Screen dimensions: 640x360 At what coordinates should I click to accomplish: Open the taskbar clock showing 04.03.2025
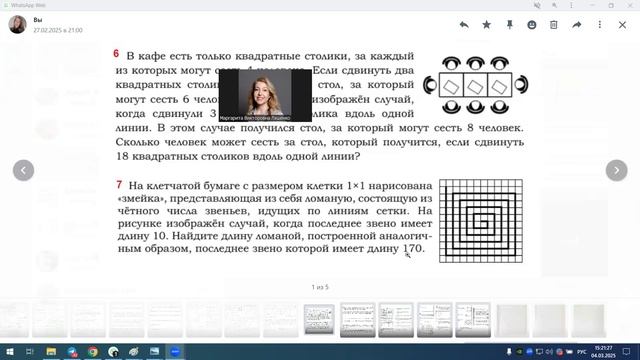603,352
